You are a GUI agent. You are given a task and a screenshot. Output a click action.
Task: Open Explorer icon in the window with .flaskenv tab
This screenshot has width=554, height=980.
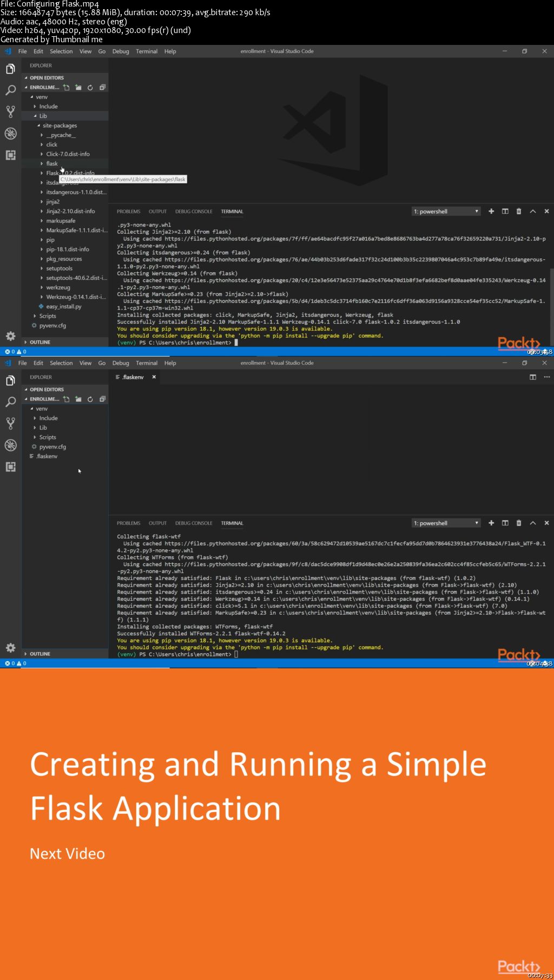click(x=10, y=381)
